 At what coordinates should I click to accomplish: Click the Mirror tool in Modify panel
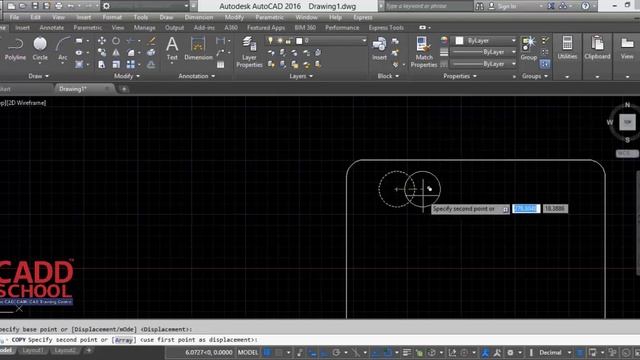116,53
